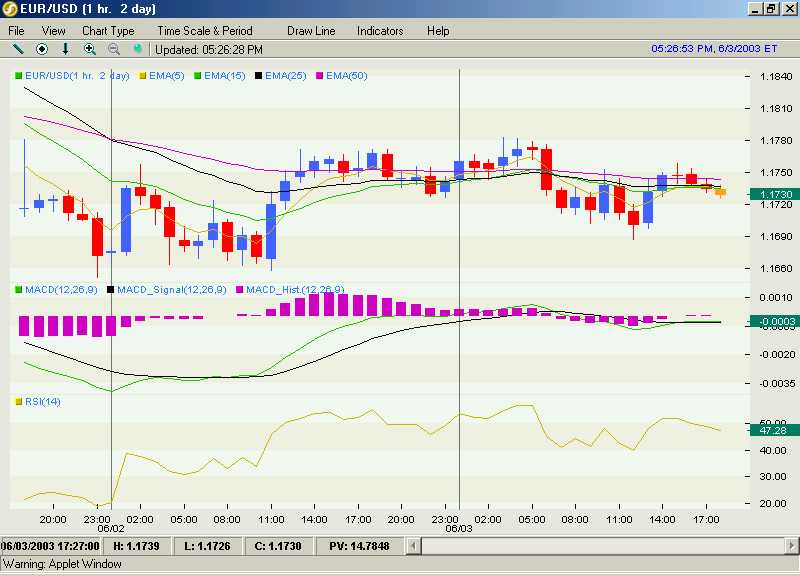Click the EMA(25) legend label

tap(286, 76)
